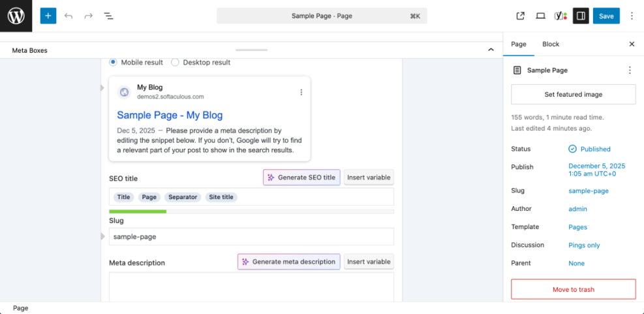Open the Sample Page - Page command palette

(322, 16)
